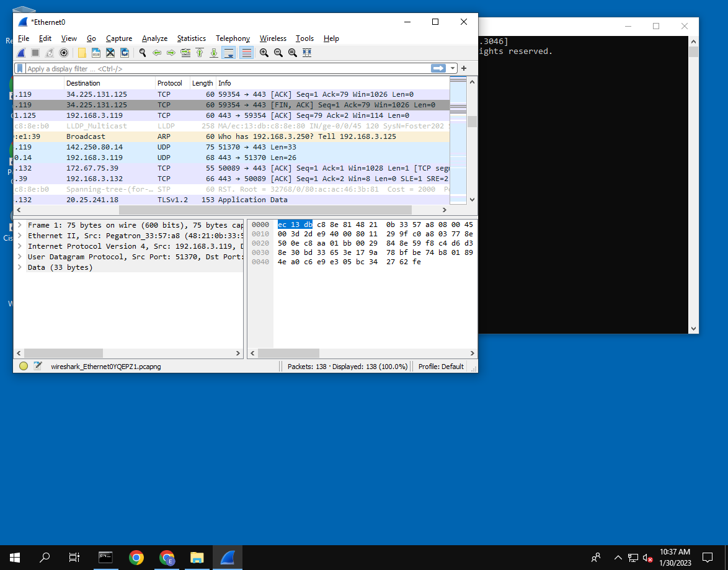The image size is (728, 570).
Task: Open capture file properties icon
Action: 38,366
